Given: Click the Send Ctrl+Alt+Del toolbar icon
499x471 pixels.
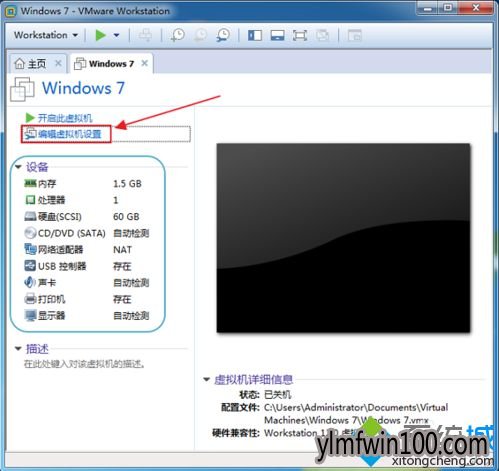Looking at the screenshot, I should (145, 35).
